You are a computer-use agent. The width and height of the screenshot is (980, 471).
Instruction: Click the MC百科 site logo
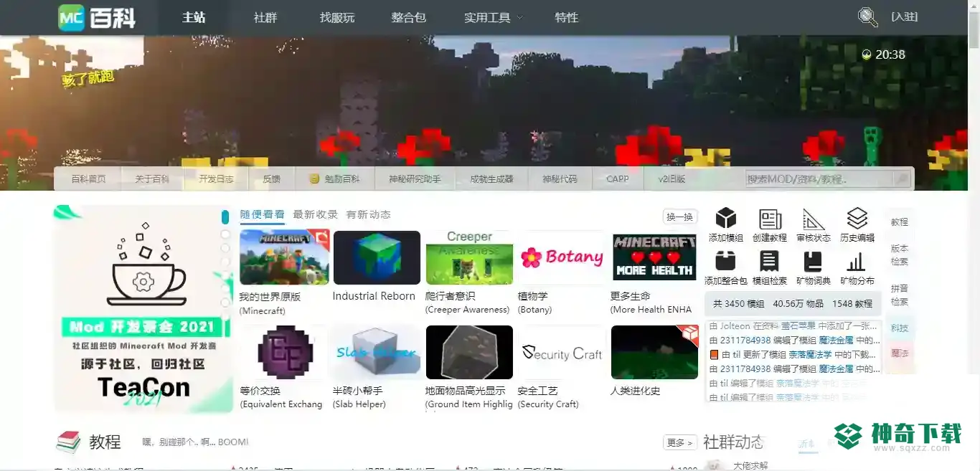click(98, 17)
